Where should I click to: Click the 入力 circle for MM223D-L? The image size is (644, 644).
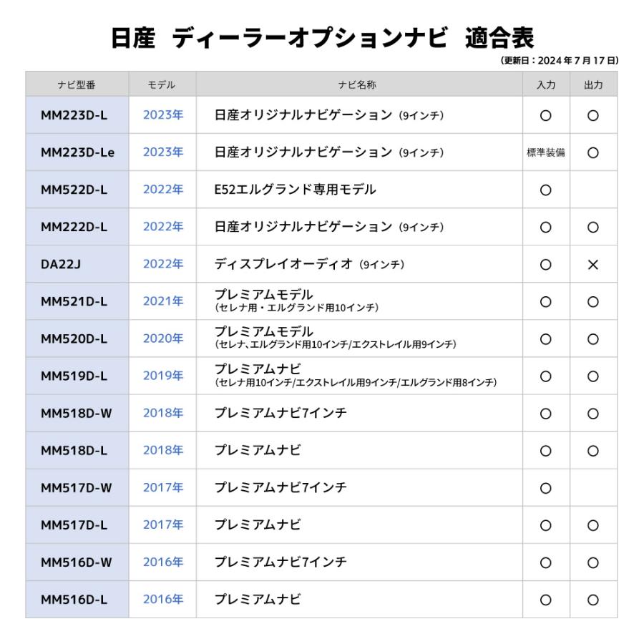coord(546,116)
